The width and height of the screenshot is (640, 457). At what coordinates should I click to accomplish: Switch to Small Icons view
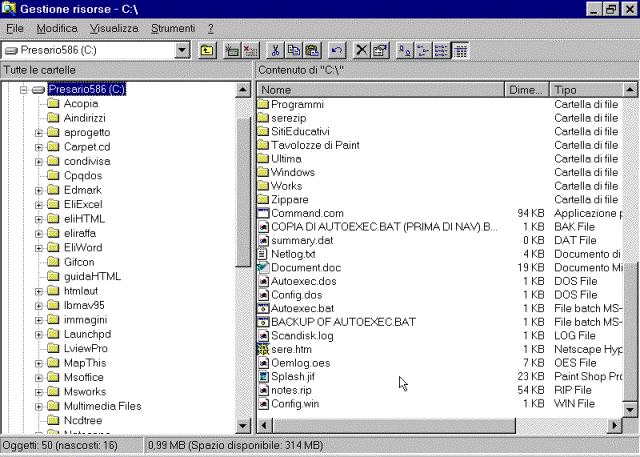(x=423, y=51)
